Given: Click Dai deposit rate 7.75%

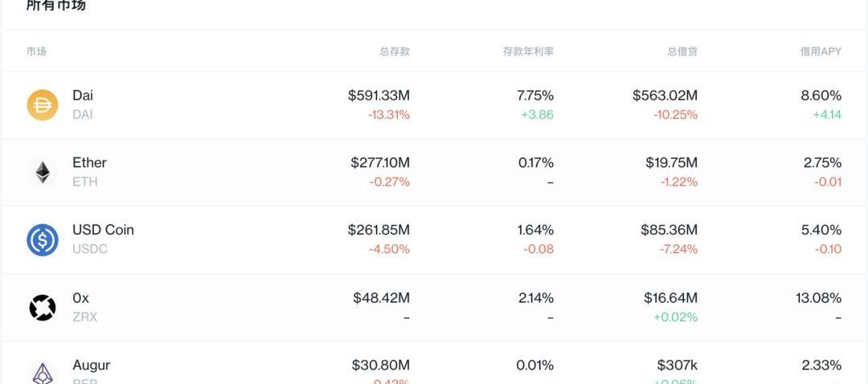Looking at the screenshot, I should [535, 95].
